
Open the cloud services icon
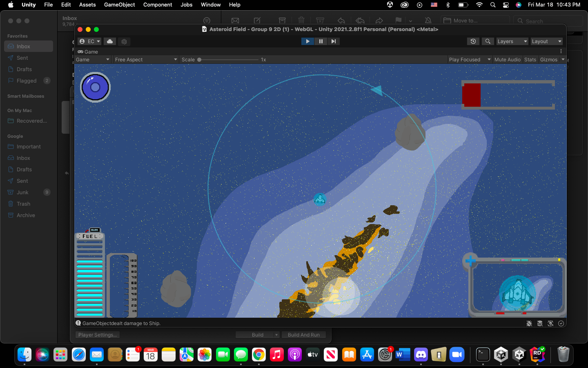[110, 41]
